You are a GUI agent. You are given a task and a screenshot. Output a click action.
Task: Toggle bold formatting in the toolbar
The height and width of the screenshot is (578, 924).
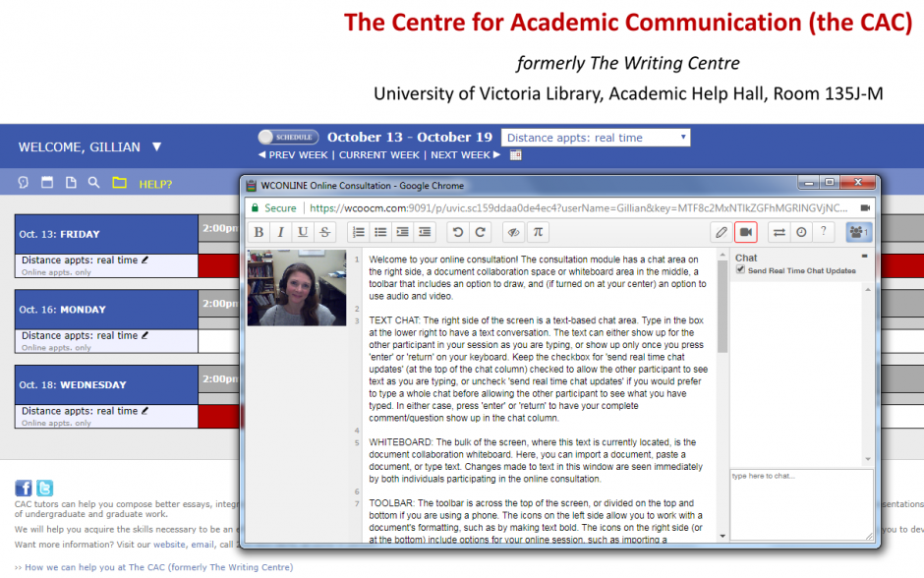pos(258,232)
